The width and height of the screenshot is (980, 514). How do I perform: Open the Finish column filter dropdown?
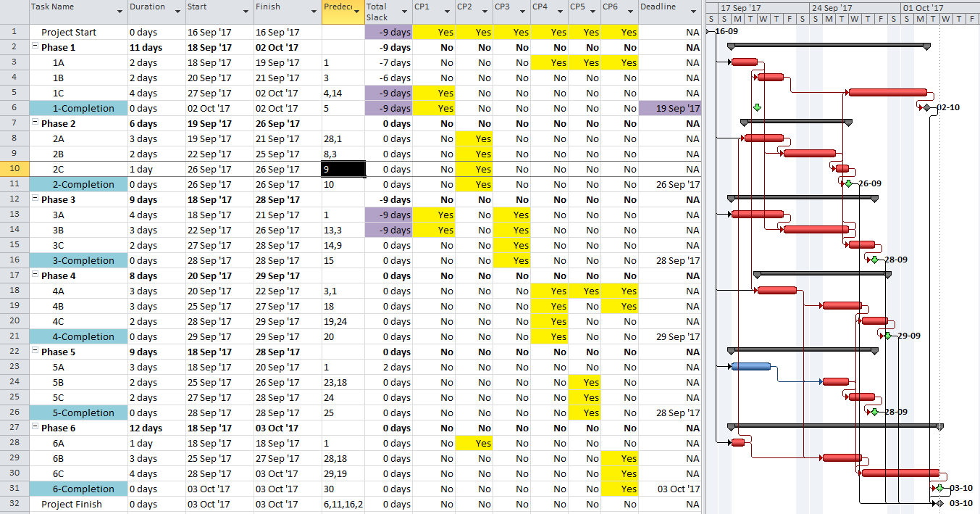click(314, 12)
